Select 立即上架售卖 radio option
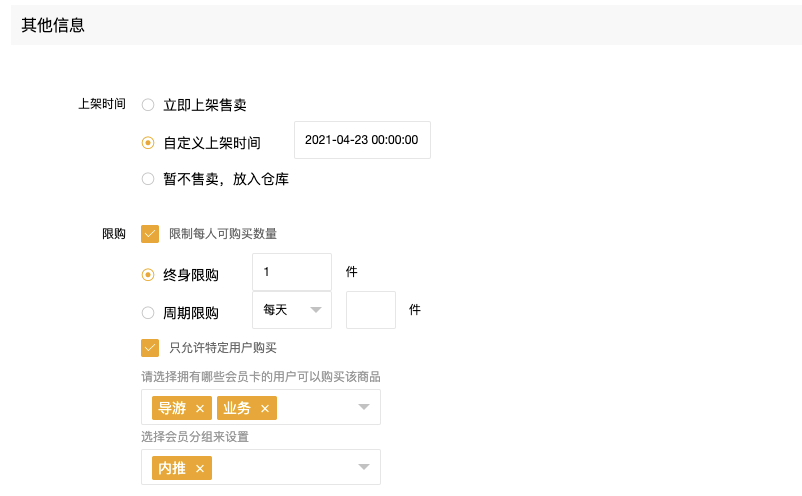 click(x=148, y=105)
